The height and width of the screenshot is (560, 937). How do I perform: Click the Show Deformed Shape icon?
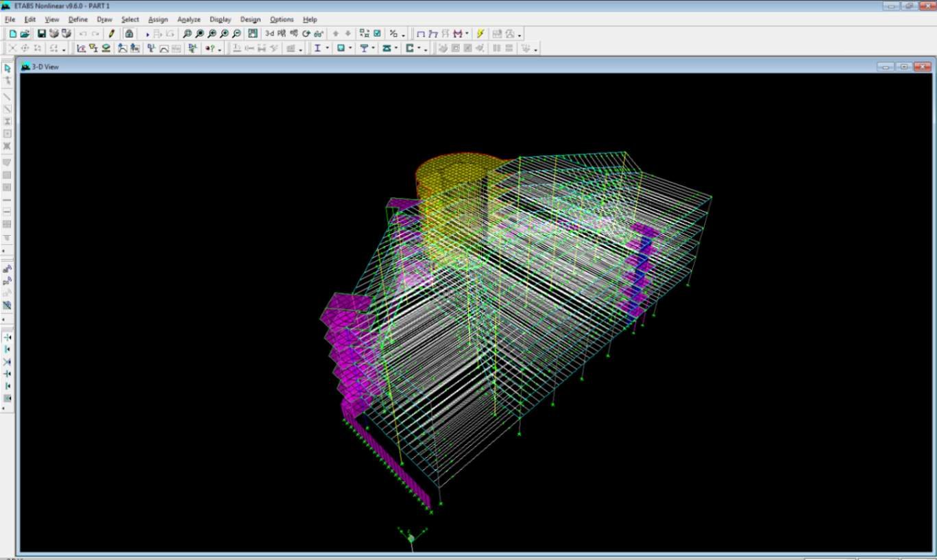coord(433,34)
